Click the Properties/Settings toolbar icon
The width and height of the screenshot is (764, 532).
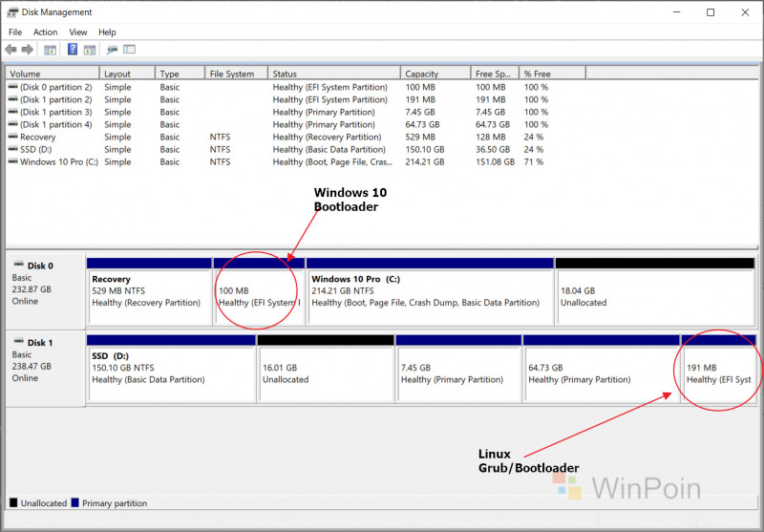(x=129, y=50)
